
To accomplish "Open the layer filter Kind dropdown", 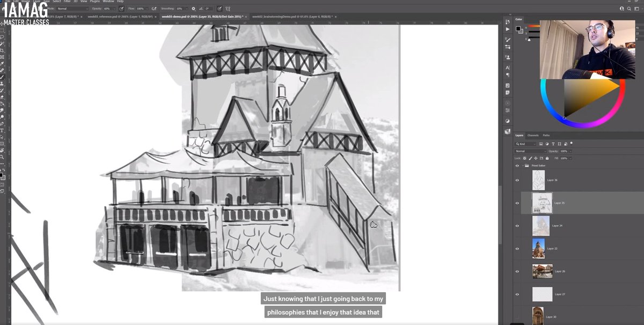I will click(525, 144).
